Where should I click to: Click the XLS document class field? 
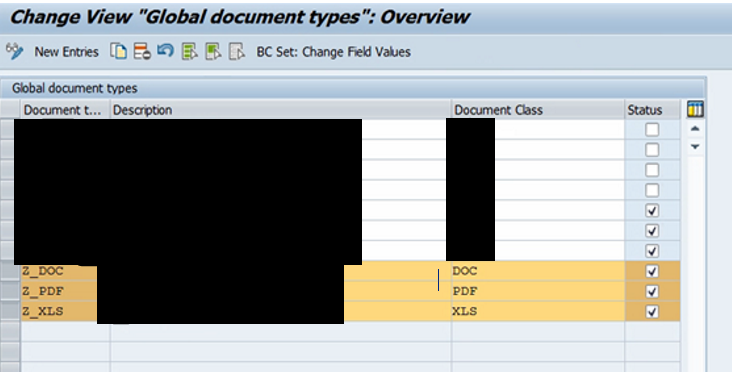(538, 311)
